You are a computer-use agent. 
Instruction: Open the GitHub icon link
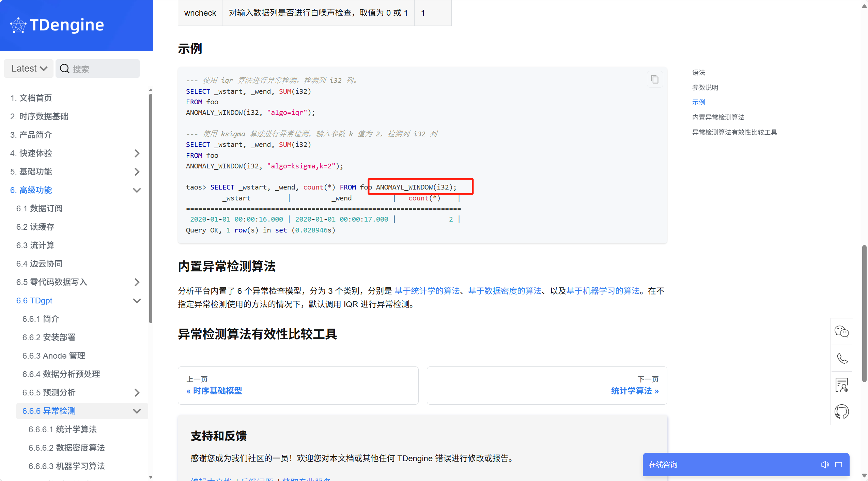tap(841, 411)
